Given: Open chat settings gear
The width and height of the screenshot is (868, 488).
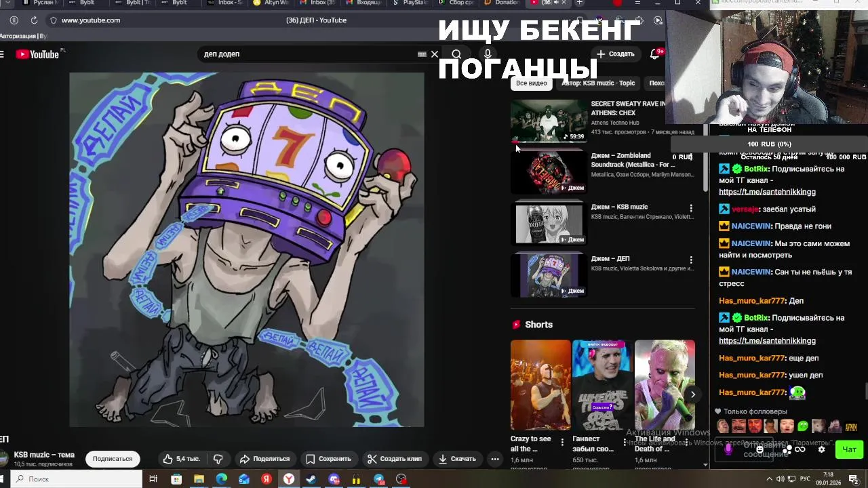Looking at the screenshot, I should [821, 449].
